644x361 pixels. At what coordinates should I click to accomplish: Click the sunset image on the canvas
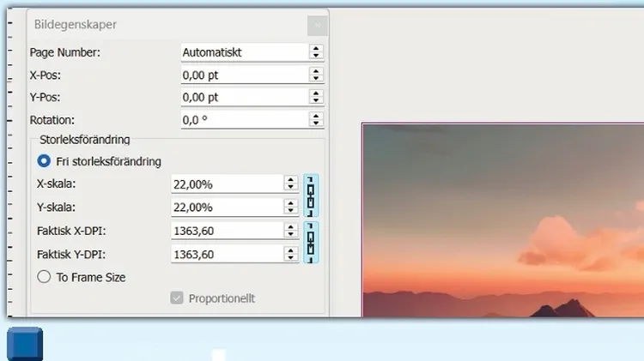coord(503,220)
